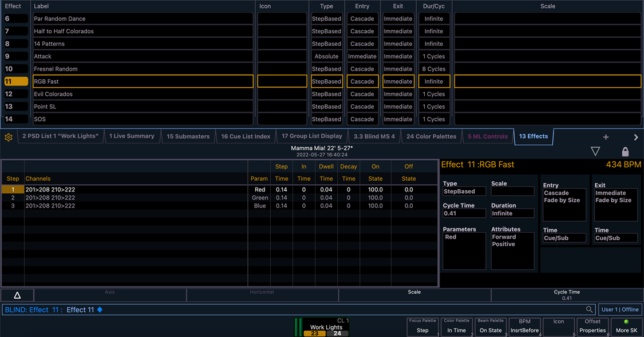The image size is (644, 337).
Task: Click the search magnifier in command line
Action: (x=589, y=309)
